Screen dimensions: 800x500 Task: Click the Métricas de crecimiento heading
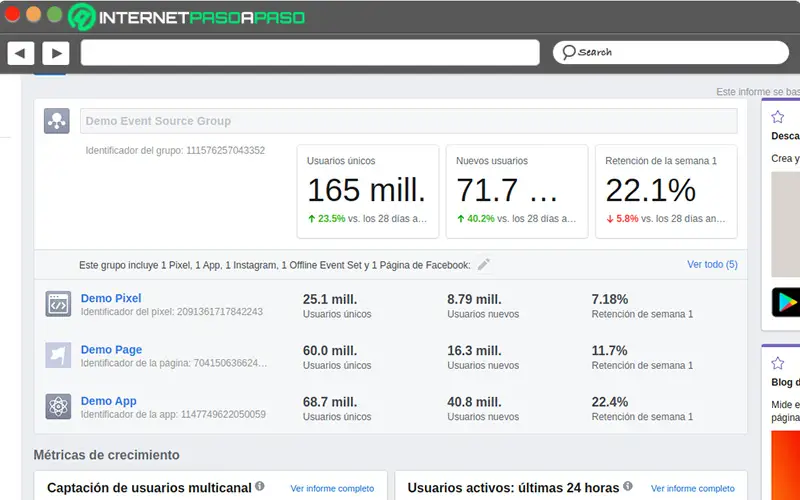click(x=107, y=455)
